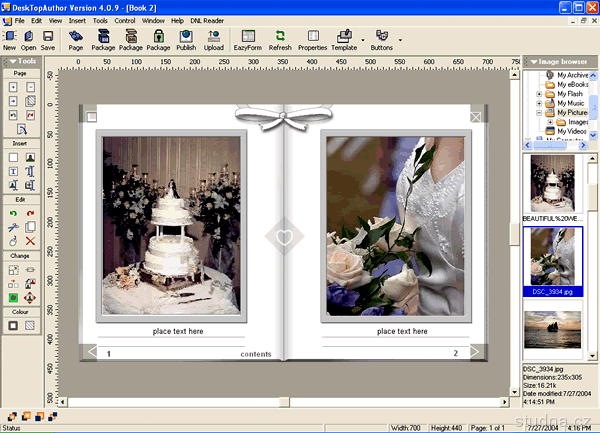Click the first Colour swatch in Tools
Image resolution: width=600 pixels, height=433 pixels.
click(13, 325)
